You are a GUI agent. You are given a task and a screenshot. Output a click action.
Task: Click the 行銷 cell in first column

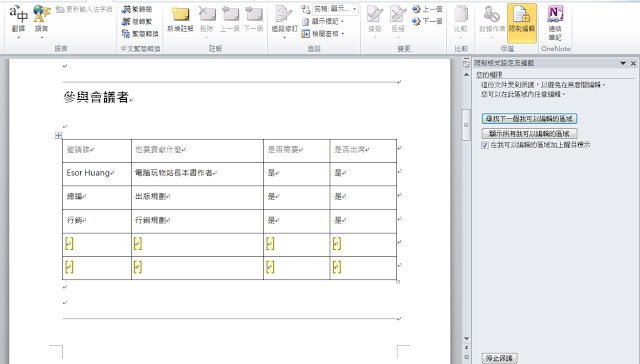97,221
